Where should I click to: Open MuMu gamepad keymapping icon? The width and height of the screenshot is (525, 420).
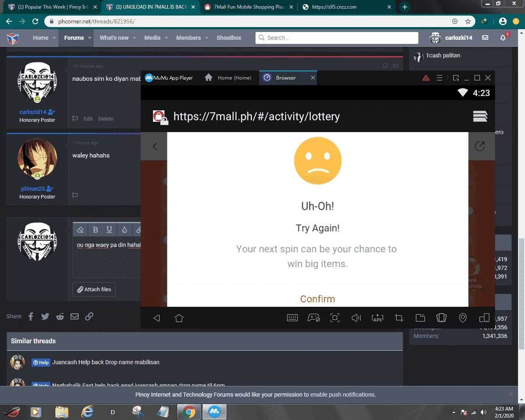[x=314, y=318]
